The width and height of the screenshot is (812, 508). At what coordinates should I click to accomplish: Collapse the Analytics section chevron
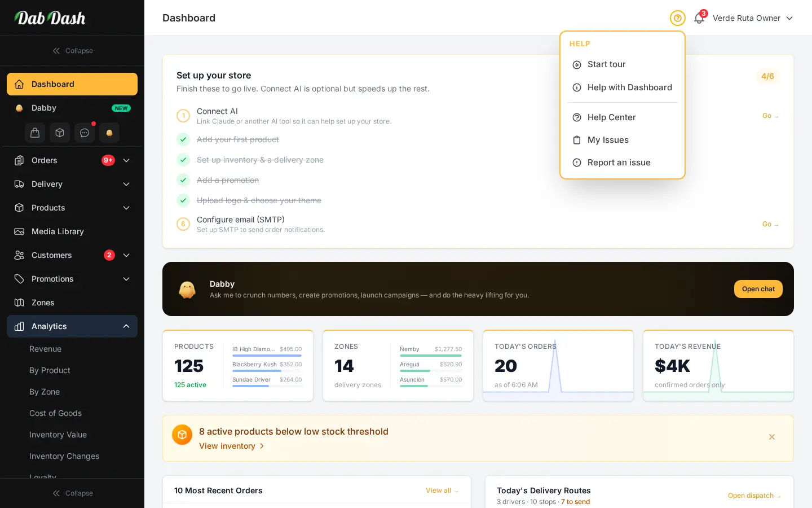(x=126, y=326)
